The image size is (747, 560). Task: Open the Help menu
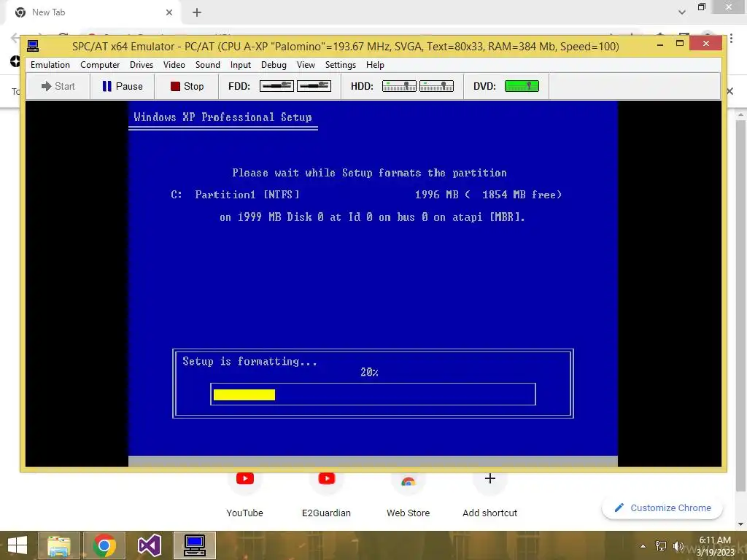click(x=375, y=65)
